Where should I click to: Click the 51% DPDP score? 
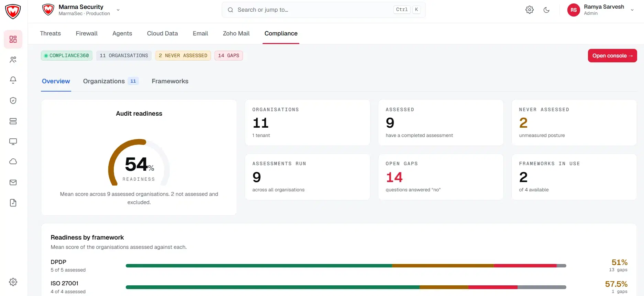619,262
